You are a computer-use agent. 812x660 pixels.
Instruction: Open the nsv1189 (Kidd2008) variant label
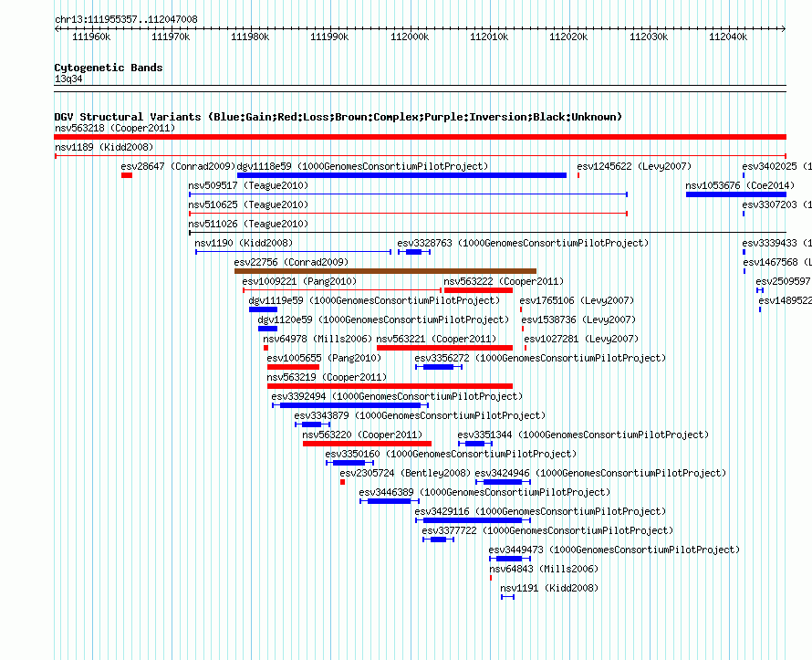click(104, 147)
